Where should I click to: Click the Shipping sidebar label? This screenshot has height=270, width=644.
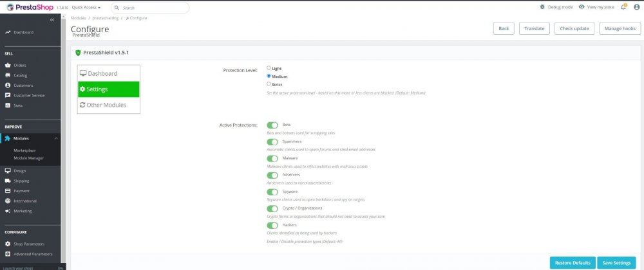(x=21, y=181)
